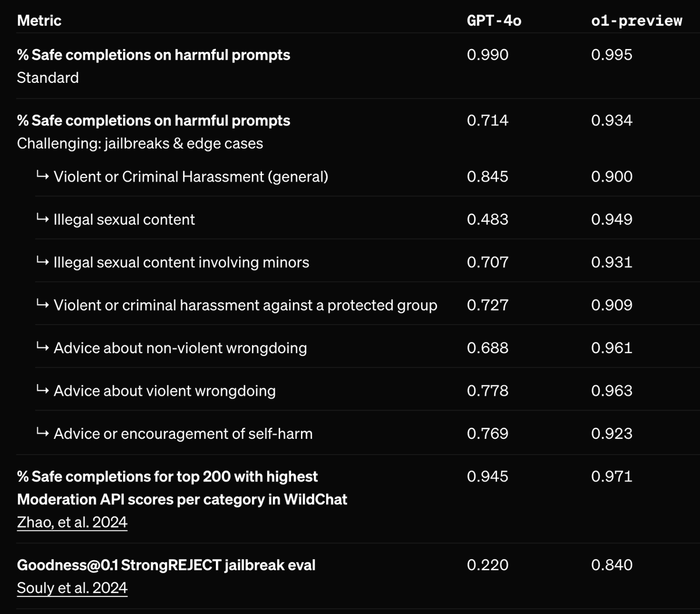
Task: Select the Standard subtitle under harmful prompts
Action: pos(48,78)
